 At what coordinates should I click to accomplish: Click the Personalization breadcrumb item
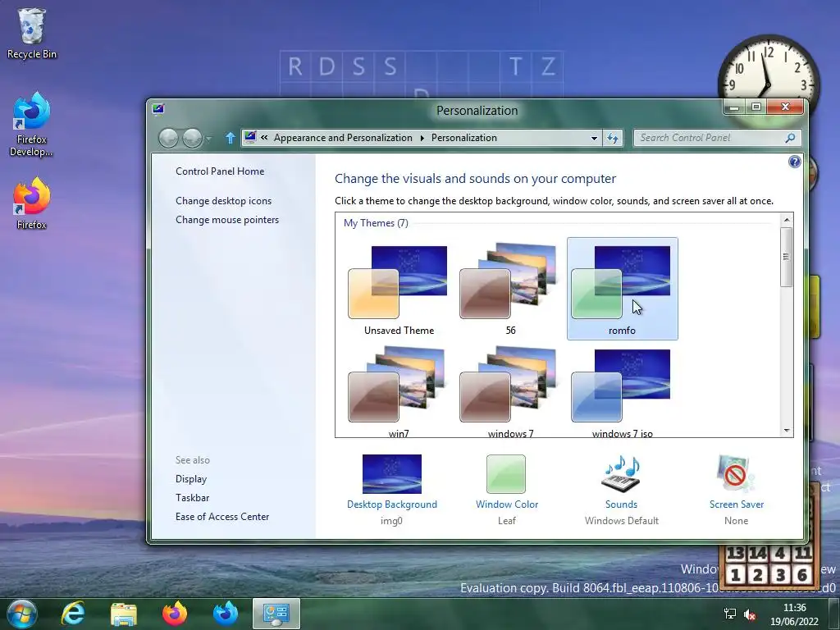(x=464, y=138)
